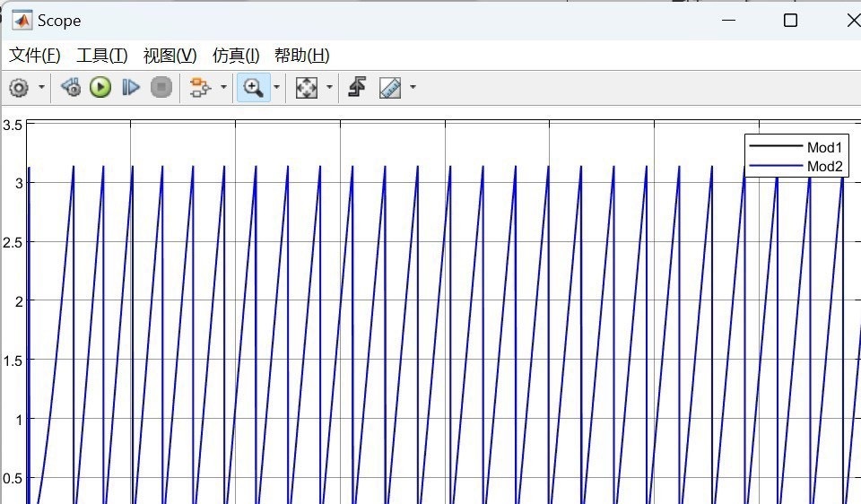Open the 工具(T) menu
Screen dimensions: 861x504
tap(102, 55)
